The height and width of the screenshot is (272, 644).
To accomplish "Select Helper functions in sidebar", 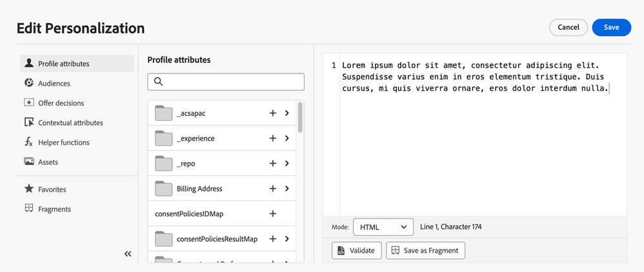I will click(63, 142).
